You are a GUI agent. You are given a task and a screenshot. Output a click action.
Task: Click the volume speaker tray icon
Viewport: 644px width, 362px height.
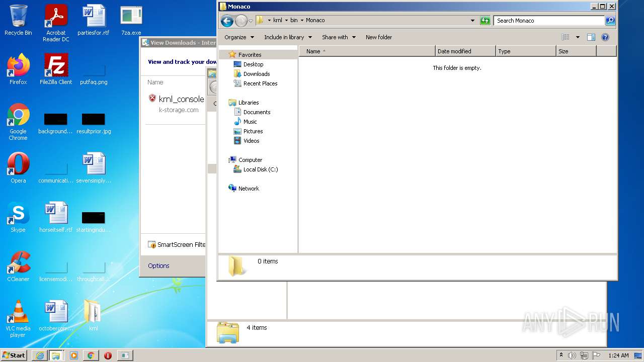pyautogui.click(x=572, y=355)
